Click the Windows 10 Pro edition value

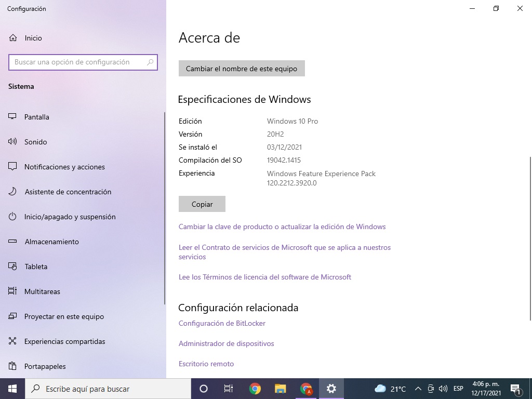click(292, 121)
